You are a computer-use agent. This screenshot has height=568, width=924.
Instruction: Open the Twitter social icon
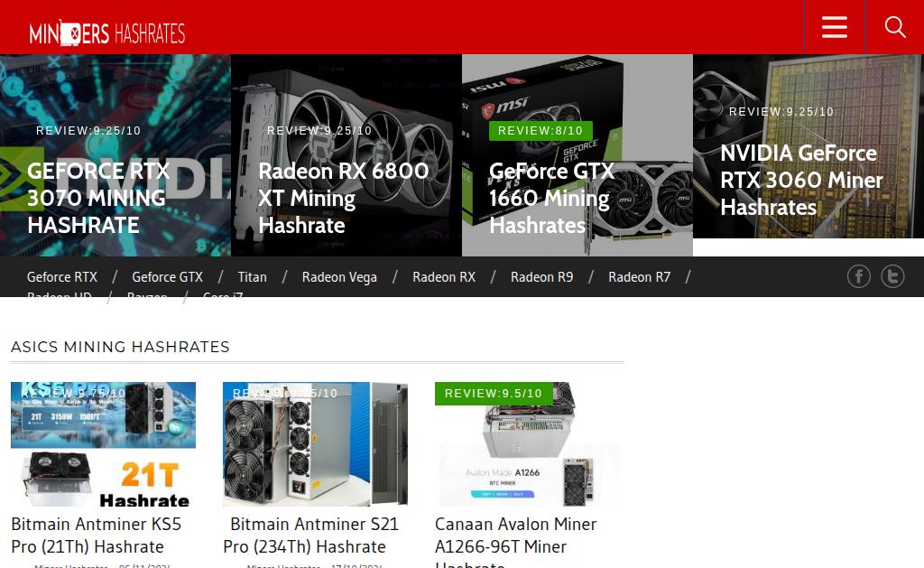click(892, 276)
